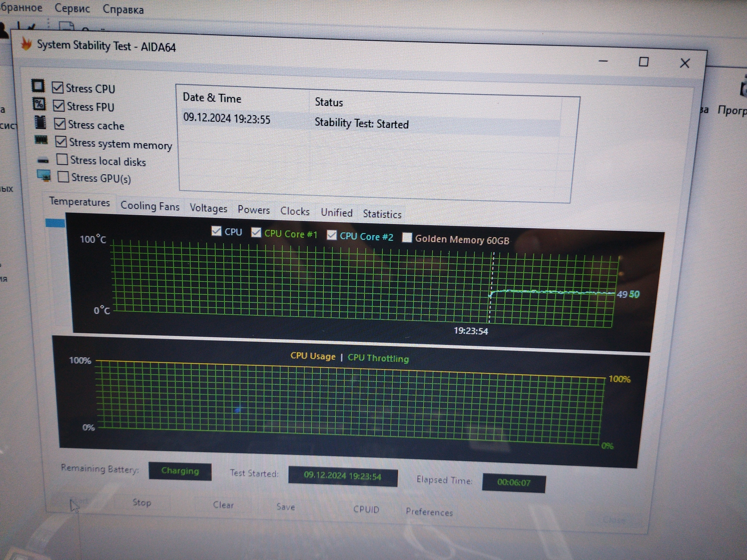Toggle the CPU Core #1 graph checkbox
Viewport: 747px width, 560px height.
(x=256, y=233)
